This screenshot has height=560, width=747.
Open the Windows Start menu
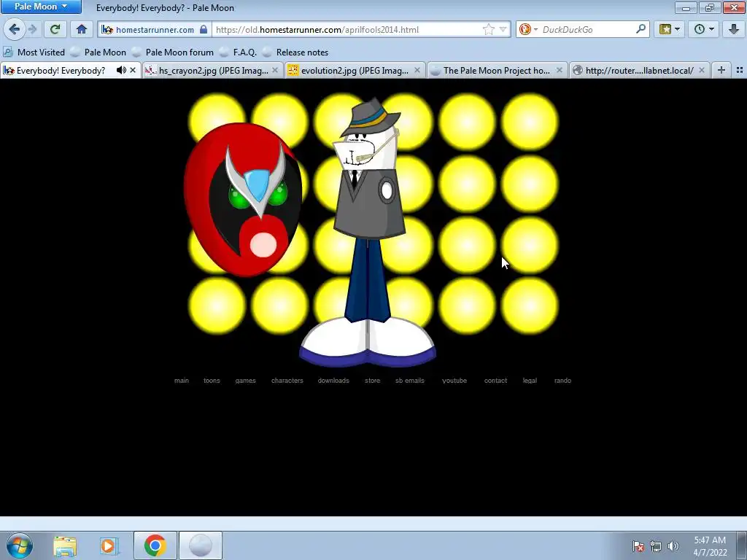pyautogui.click(x=20, y=545)
